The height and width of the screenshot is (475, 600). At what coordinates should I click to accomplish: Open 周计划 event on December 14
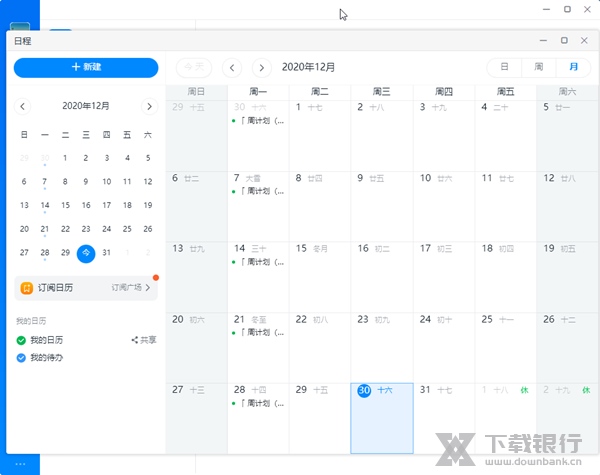click(260, 262)
